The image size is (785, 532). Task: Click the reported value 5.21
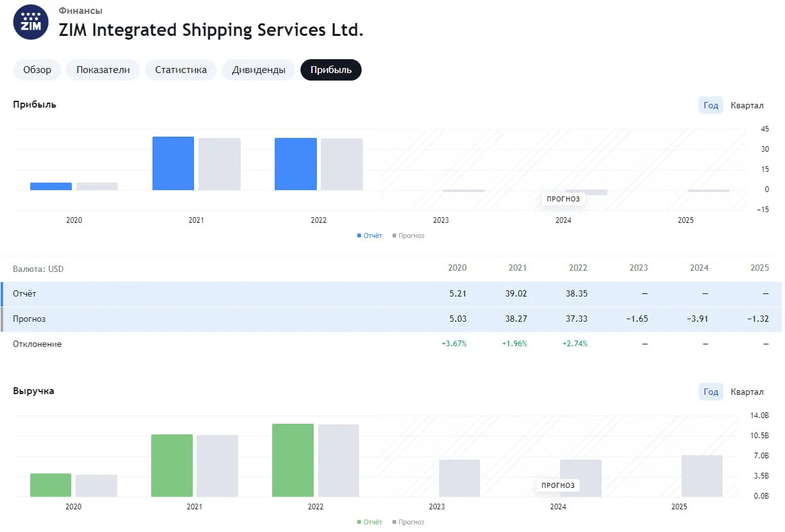(458, 293)
